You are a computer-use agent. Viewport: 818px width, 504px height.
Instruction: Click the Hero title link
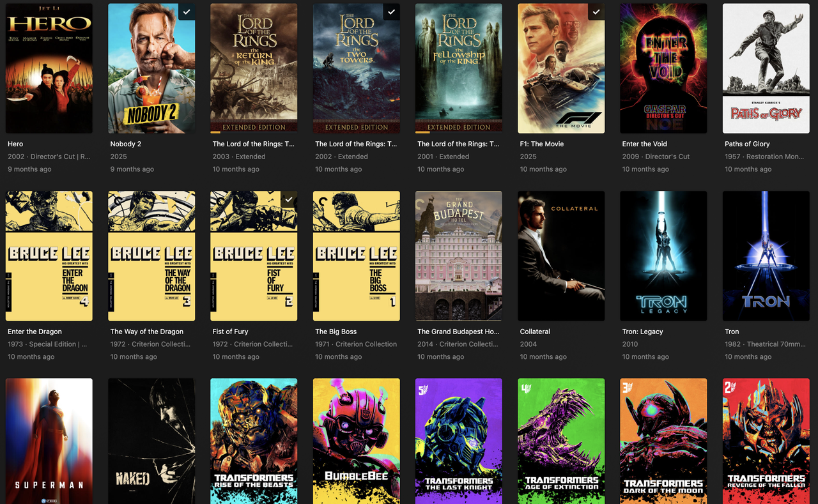pos(15,144)
